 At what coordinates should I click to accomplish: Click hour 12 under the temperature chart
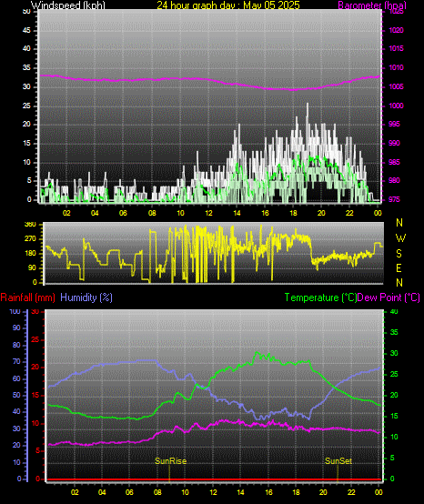tap(213, 492)
